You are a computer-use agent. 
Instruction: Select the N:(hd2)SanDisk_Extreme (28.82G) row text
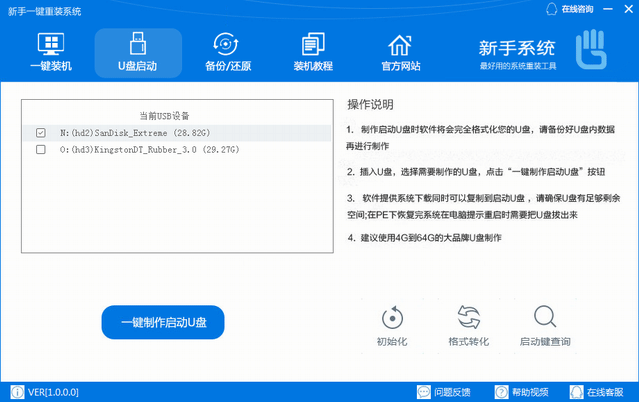coord(135,133)
